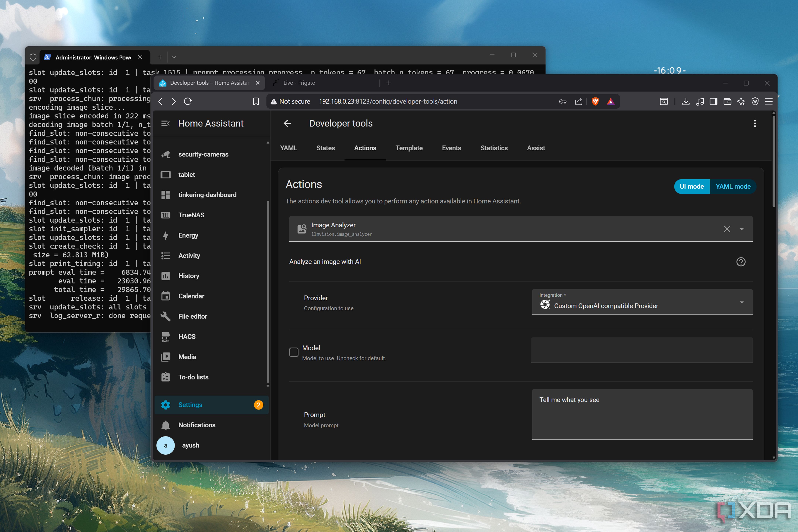Open the Brave Wallet icon
The height and width of the screenshot is (532, 798).
coord(727,101)
